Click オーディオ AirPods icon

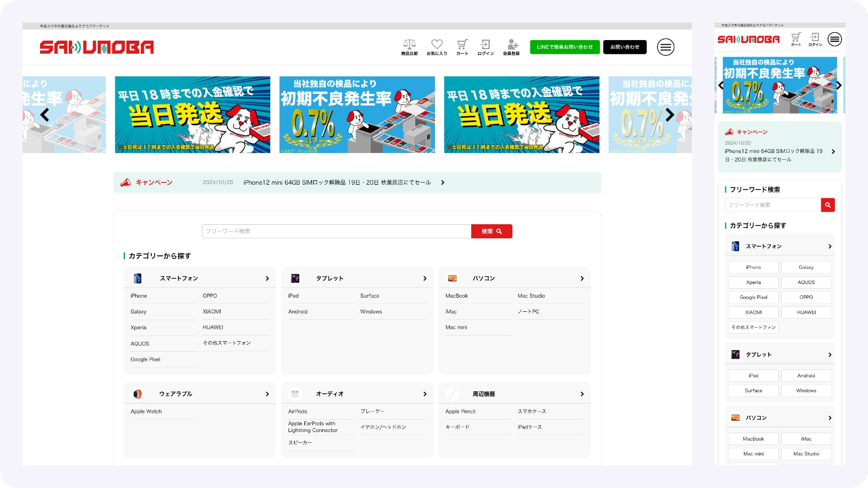tap(295, 394)
